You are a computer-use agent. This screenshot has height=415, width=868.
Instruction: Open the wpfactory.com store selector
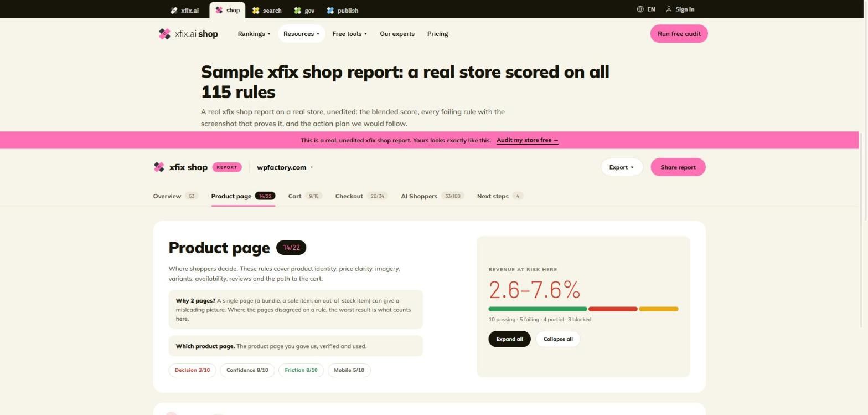pyautogui.click(x=285, y=167)
